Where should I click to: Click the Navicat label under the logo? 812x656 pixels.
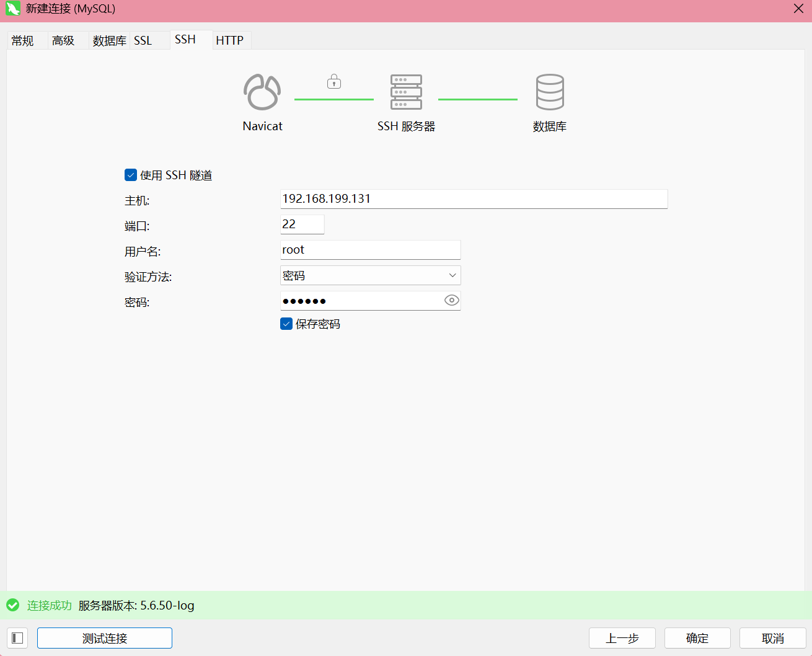(x=263, y=126)
